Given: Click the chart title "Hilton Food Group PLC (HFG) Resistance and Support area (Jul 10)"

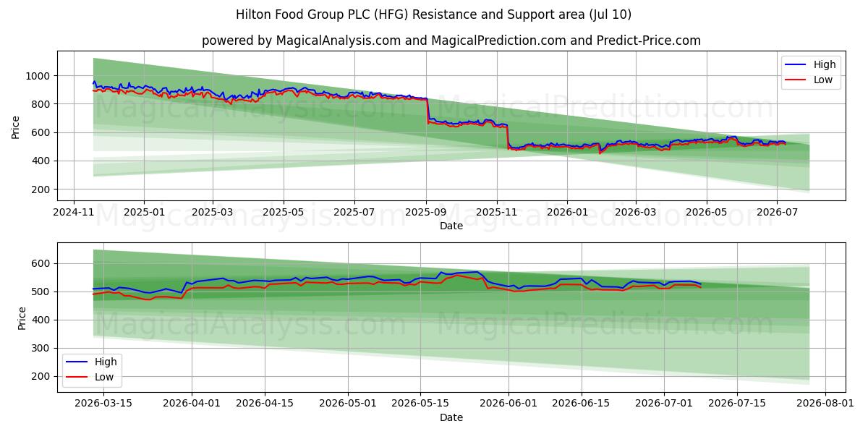Looking at the screenshot, I should (x=434, y=14).
